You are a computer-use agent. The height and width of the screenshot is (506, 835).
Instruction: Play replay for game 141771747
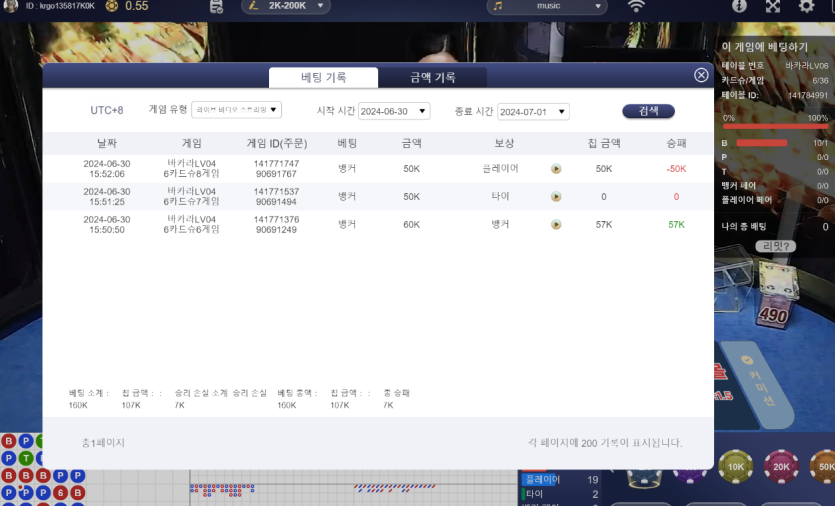(556, 169)
